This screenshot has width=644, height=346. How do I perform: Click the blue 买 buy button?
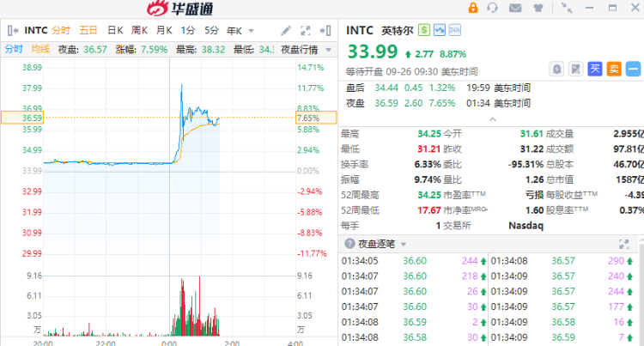click(595, 69)
